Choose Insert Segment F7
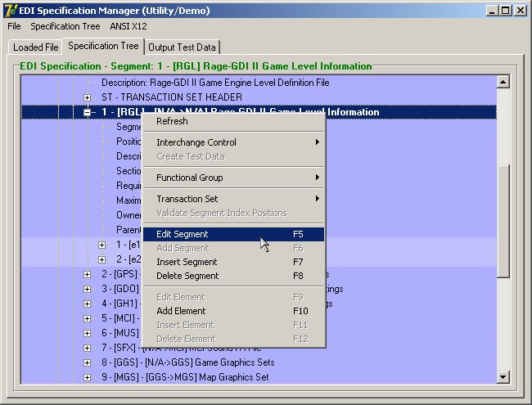 233,262
